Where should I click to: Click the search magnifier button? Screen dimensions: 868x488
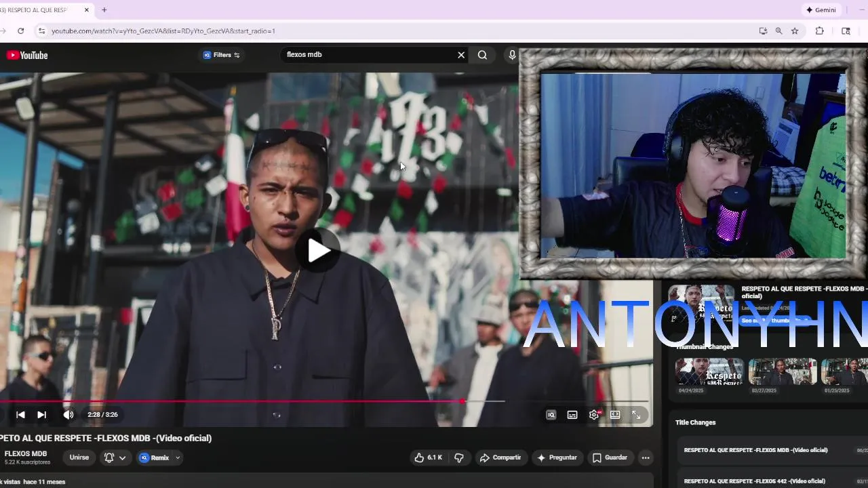(x=482, y=55)
